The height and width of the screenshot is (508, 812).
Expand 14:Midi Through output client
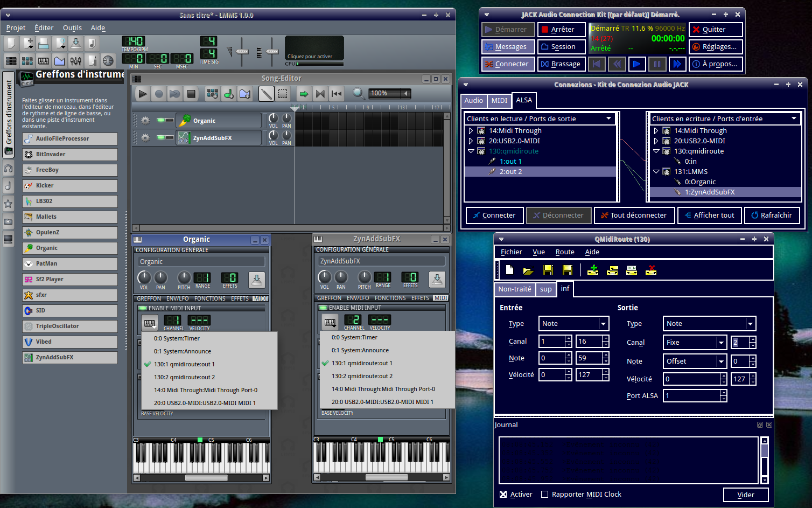471,131
